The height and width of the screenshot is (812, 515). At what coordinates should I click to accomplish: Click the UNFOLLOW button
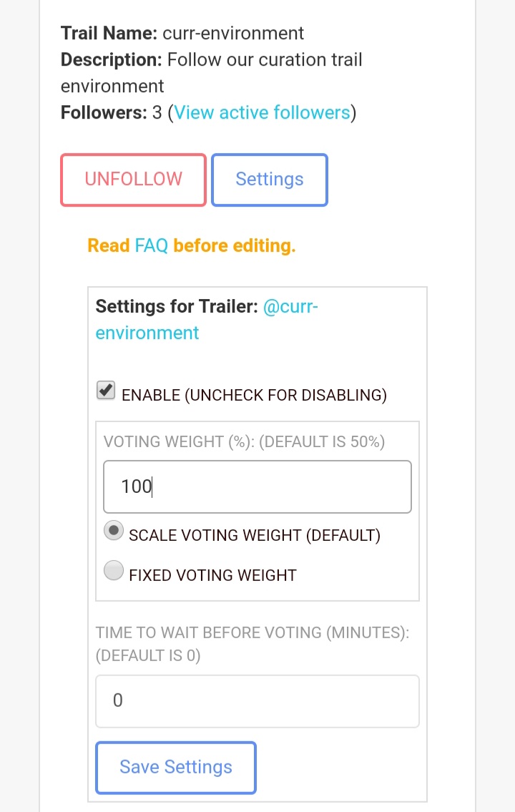133,180
